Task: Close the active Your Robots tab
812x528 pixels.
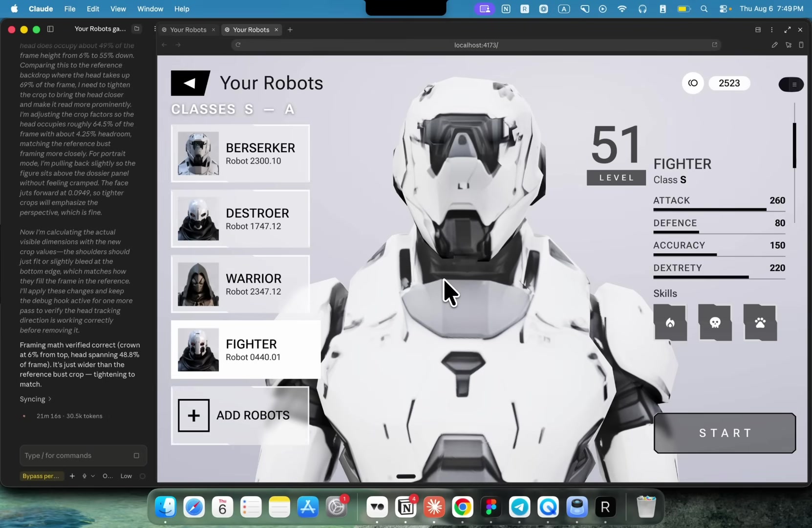Action: [276, 30]
